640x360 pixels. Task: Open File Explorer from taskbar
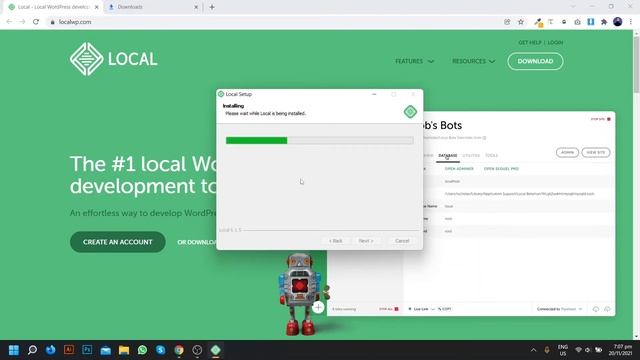[x=124, y=350]
